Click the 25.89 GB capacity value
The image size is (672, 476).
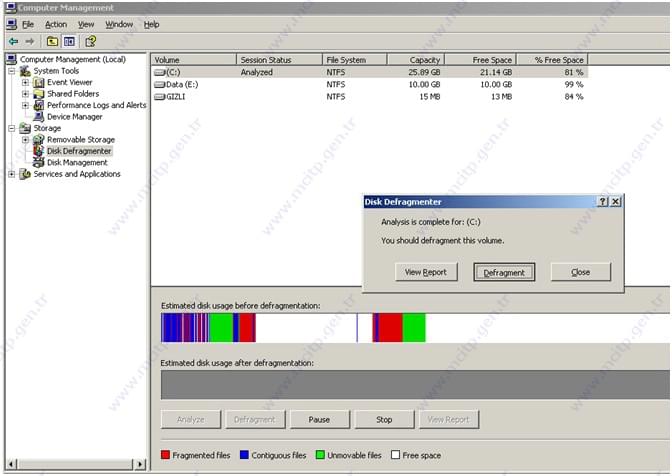click(x=424, y=72)
